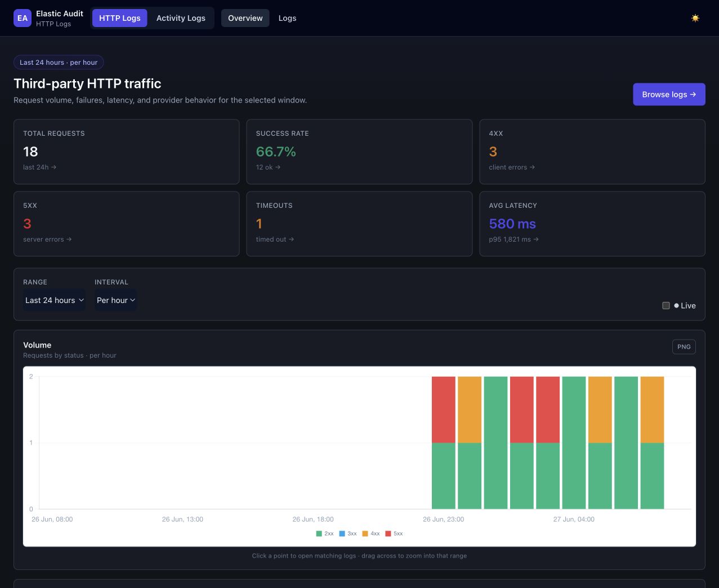This screenshot has height=588, width=719.
Task: Toggle the 2xx legend swatch
Action: pos(319,533)
